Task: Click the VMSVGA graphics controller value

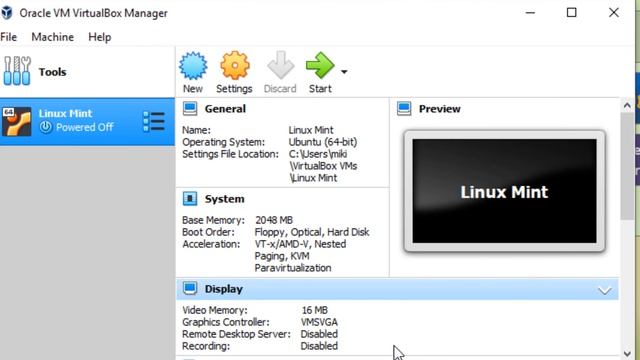Action: tap(319, 322)
